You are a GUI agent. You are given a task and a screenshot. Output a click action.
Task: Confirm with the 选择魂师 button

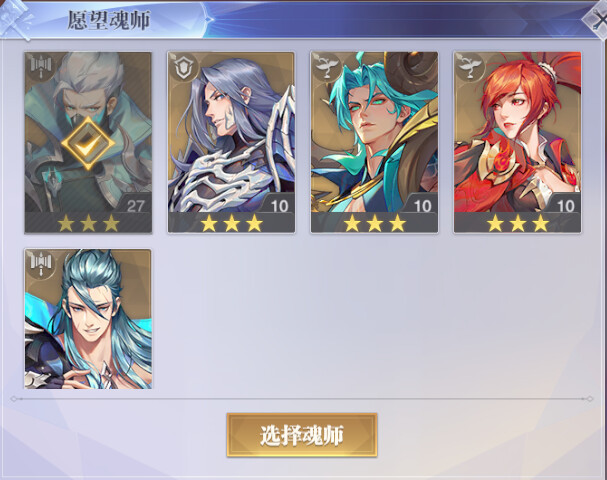point(302,435)
